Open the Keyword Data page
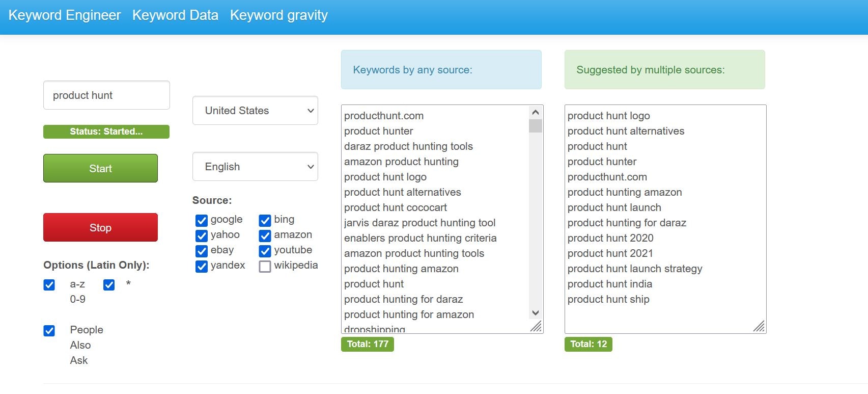 pos(175,15)
